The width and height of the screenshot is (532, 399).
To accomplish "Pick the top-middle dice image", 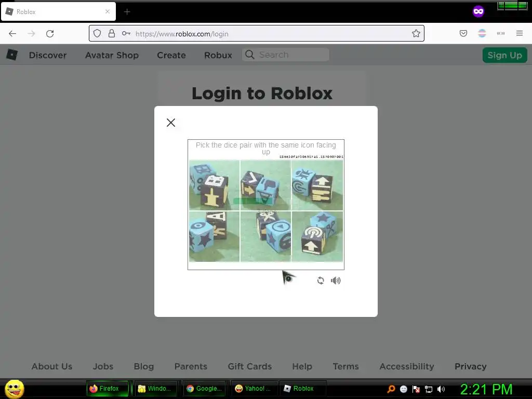I will pos(265,185).
